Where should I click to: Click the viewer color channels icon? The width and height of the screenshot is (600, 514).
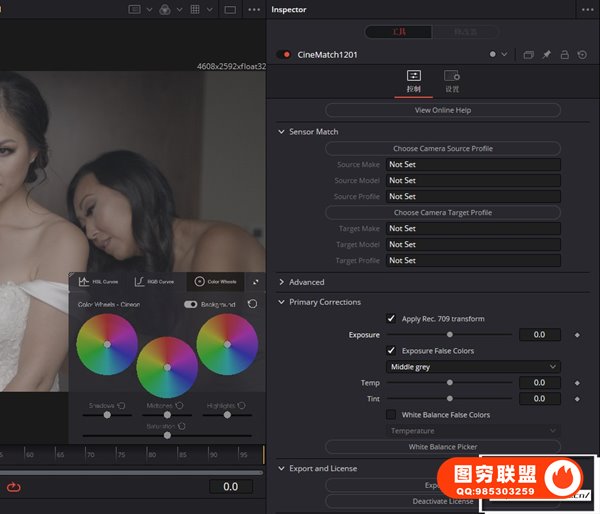(x=164, y=10)
